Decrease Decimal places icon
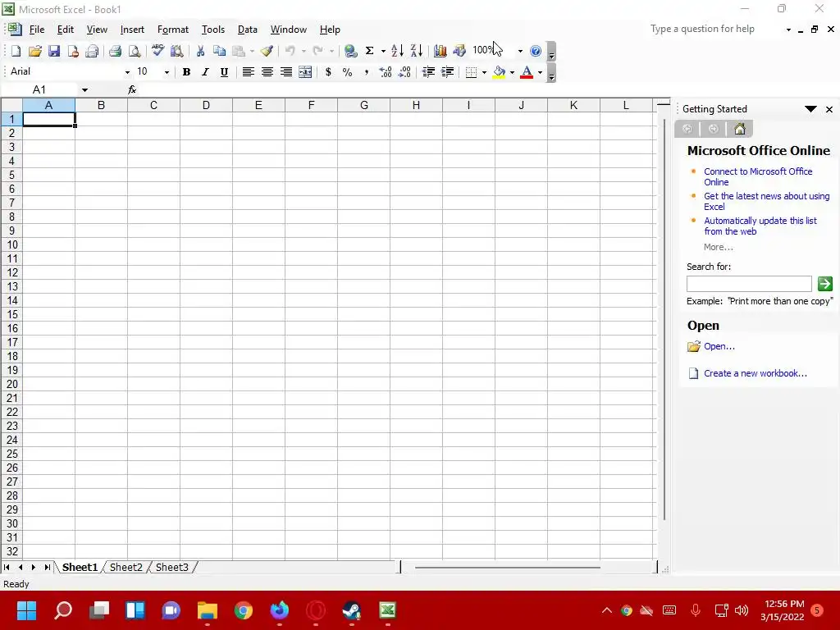 (404, 72)
